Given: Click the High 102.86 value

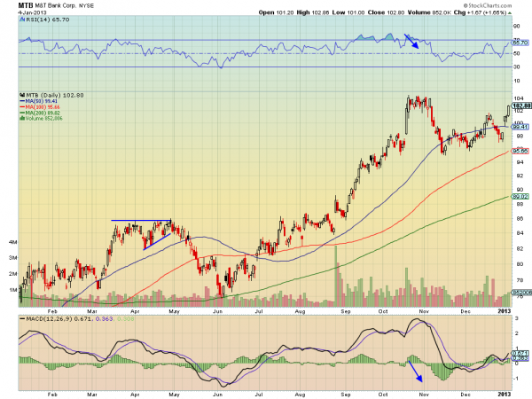Looking at the screenshot, I should point(312,12).
